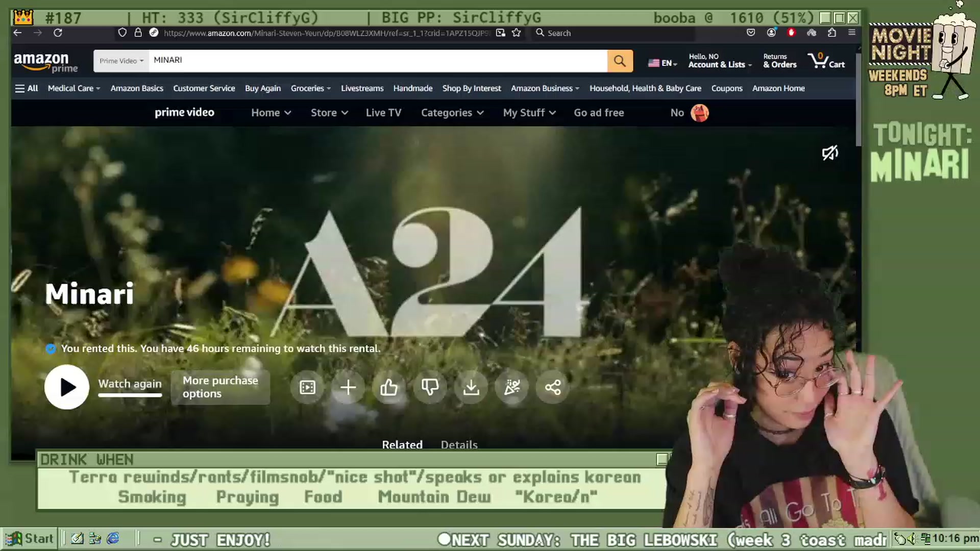Open the browser extensions puzzle icon
Viewport: 980px width, 551px height.
point(832,33)
